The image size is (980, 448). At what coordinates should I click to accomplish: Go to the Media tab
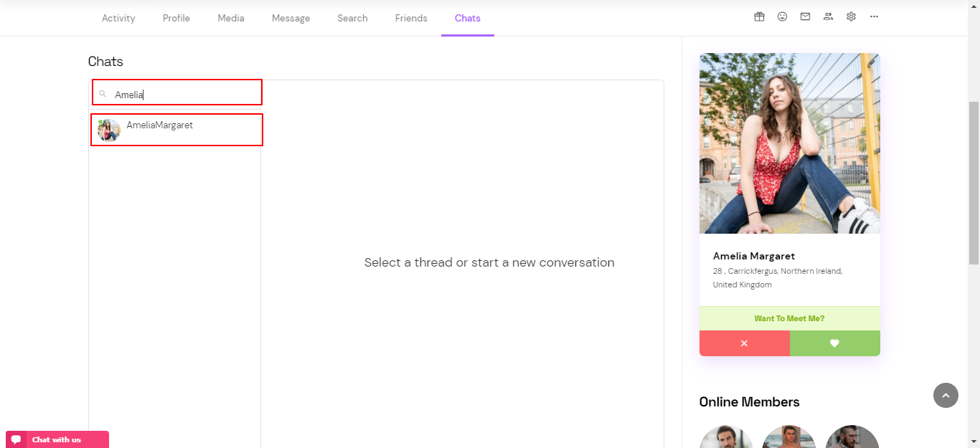tap(231, 18)
